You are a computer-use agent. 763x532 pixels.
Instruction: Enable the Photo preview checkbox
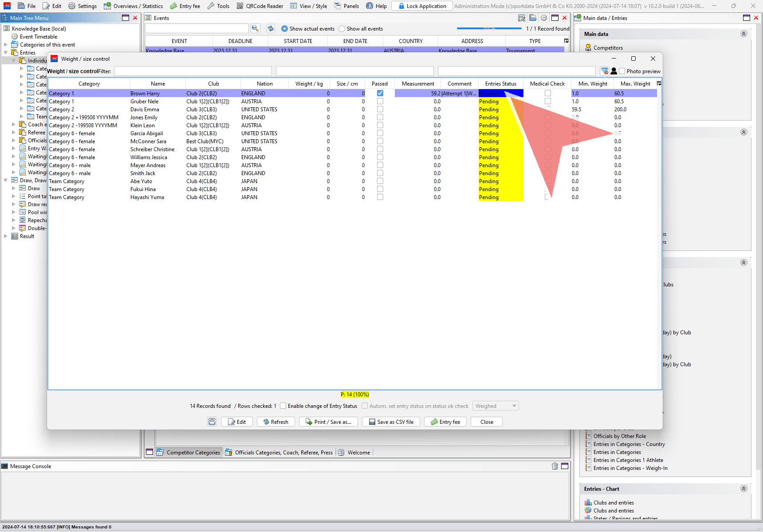click(x=622, y=71)
